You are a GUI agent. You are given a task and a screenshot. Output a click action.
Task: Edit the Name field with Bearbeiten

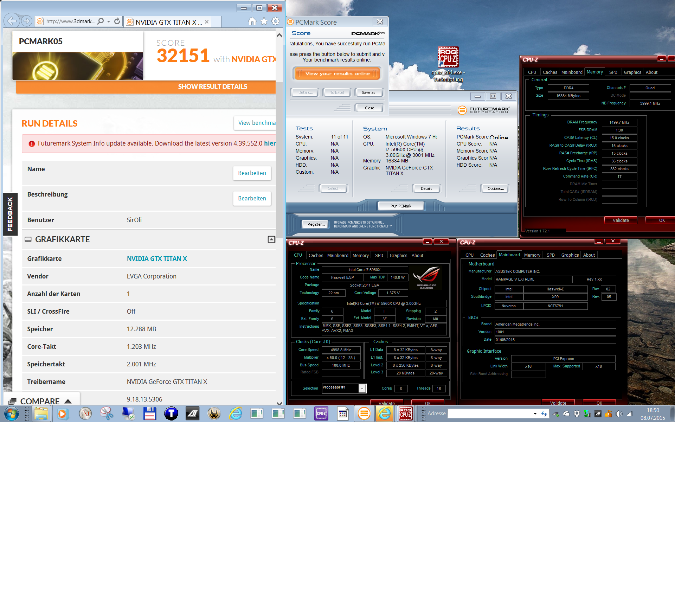[252, 173]
